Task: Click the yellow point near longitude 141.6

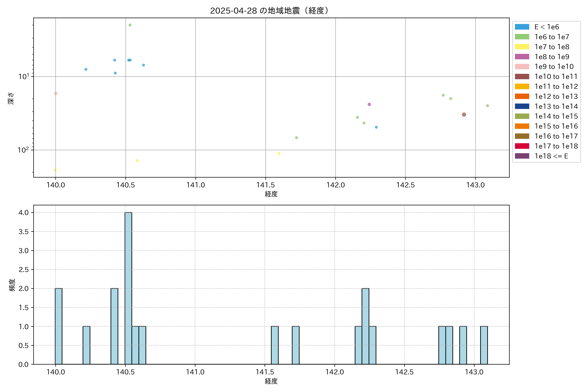Action: click(279, 154)
